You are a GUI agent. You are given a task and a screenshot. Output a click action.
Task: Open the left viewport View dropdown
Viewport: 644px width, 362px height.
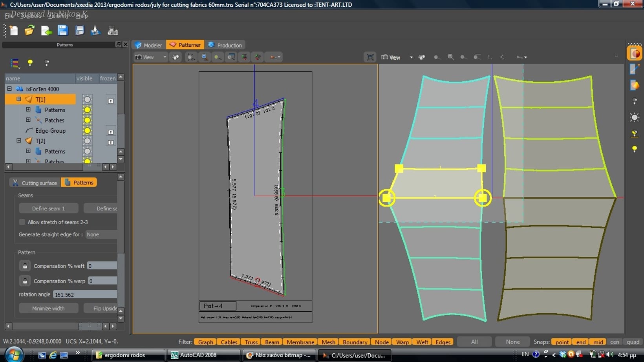pyautogui.click(x=151, y=57)
